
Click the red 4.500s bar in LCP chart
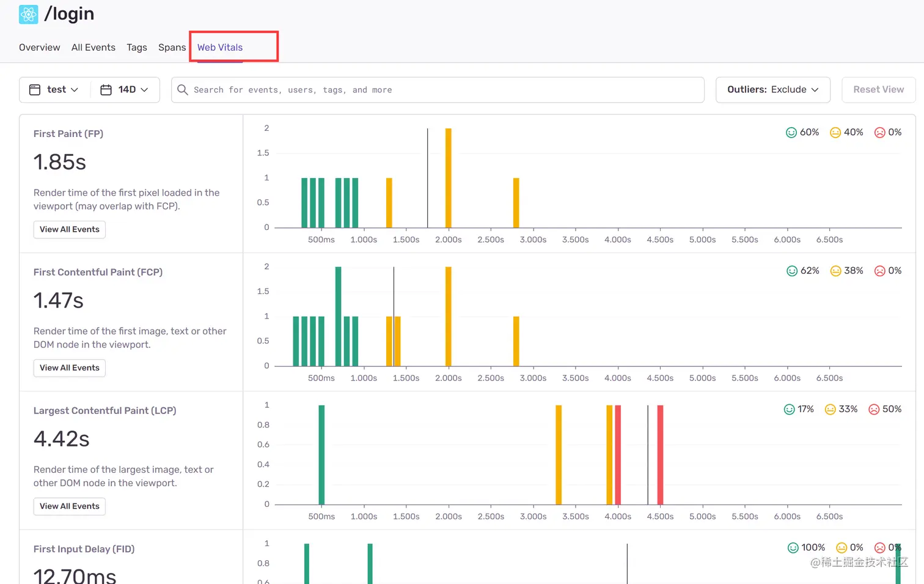click(661, 455)
